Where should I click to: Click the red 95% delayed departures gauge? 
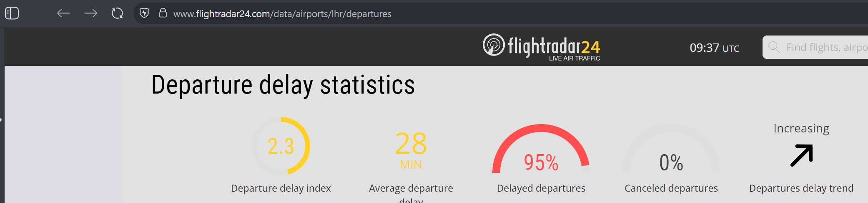coord(541,149)
